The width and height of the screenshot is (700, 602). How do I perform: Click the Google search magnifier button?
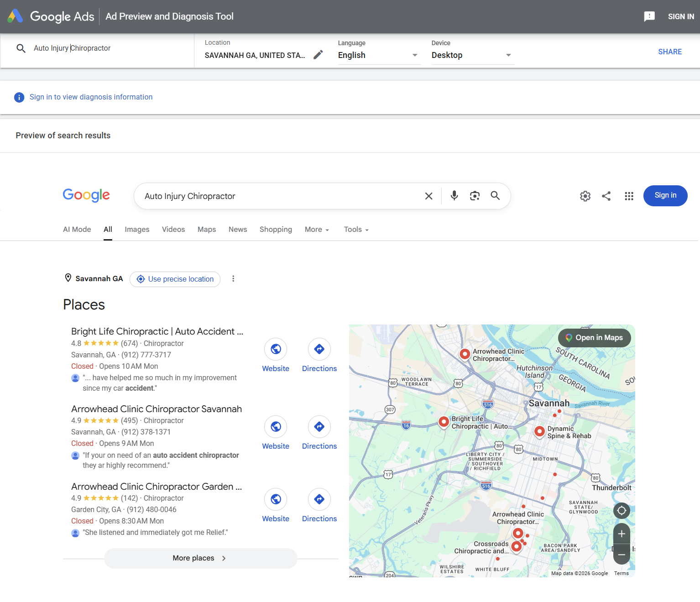[x=495, y=196]
